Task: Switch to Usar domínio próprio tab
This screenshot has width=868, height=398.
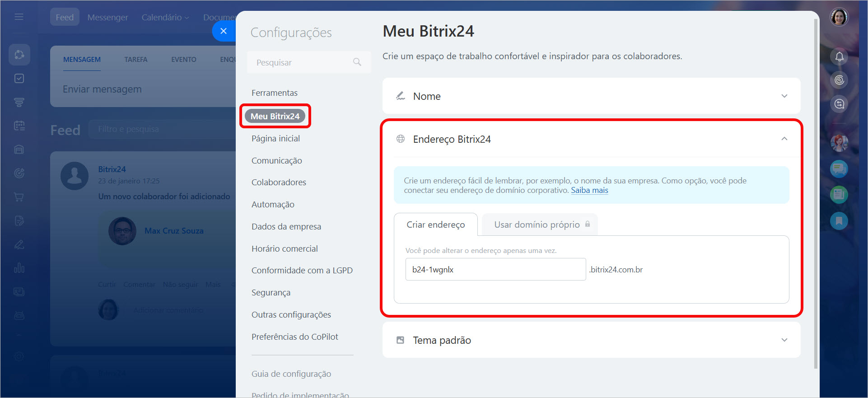Action: tap(540, 225)
